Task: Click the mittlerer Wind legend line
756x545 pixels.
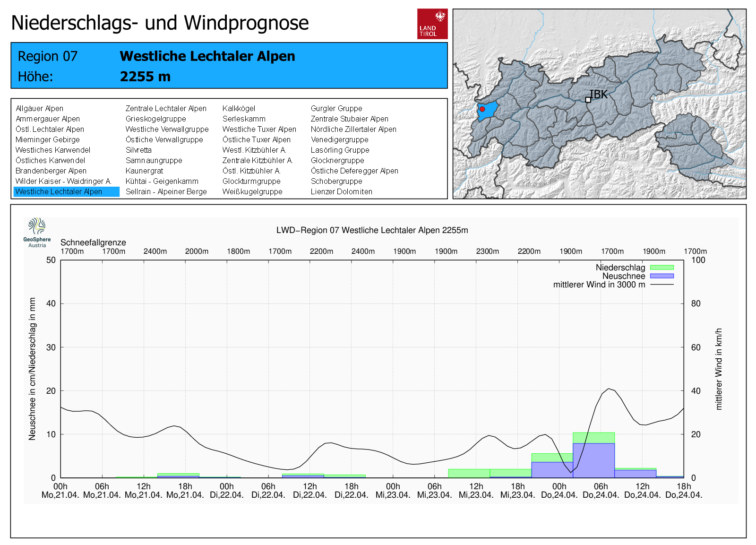Action: [x=661, y=285]
